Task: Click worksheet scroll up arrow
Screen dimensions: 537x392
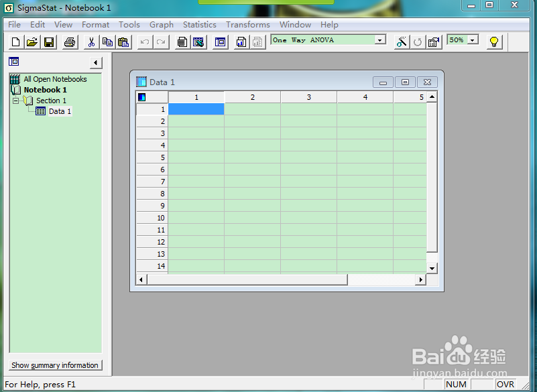Action: 432,97
